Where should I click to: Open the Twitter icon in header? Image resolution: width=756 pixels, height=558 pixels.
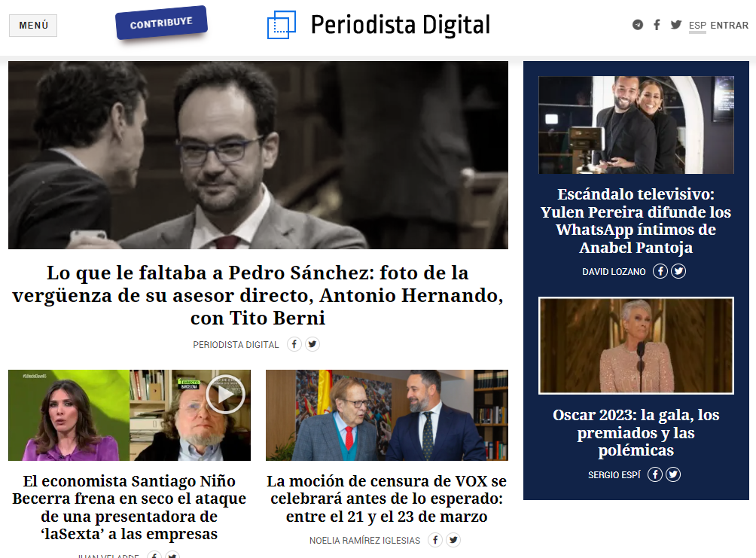[x=676, y=25]
